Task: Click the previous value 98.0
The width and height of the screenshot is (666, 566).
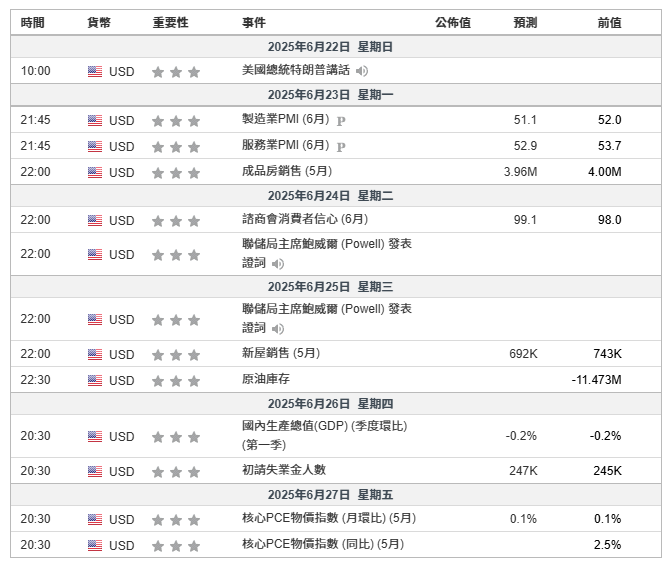Action: click(x=610, y=220)
